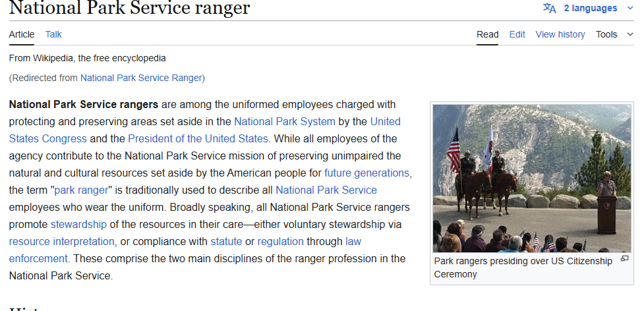Follow the stewardship link

point(78,225)
